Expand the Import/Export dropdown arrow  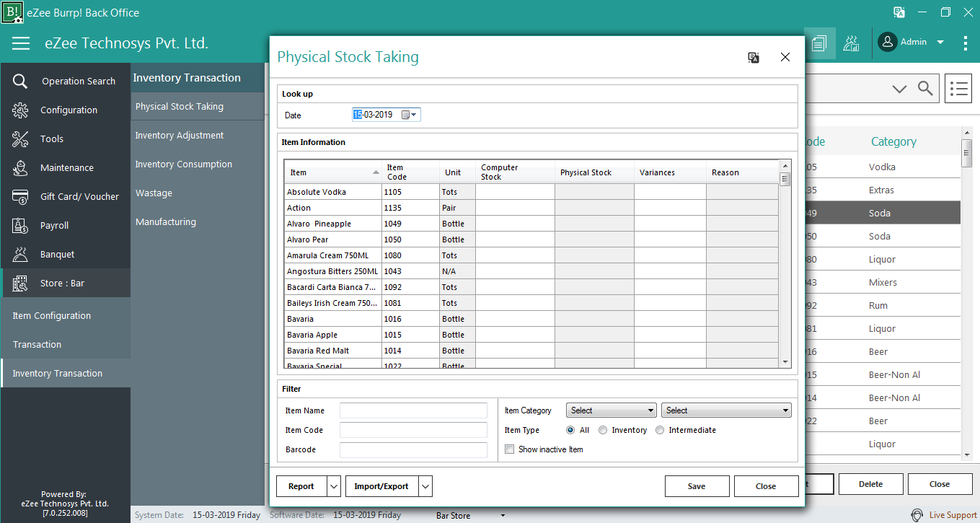(x=425, y=486)
